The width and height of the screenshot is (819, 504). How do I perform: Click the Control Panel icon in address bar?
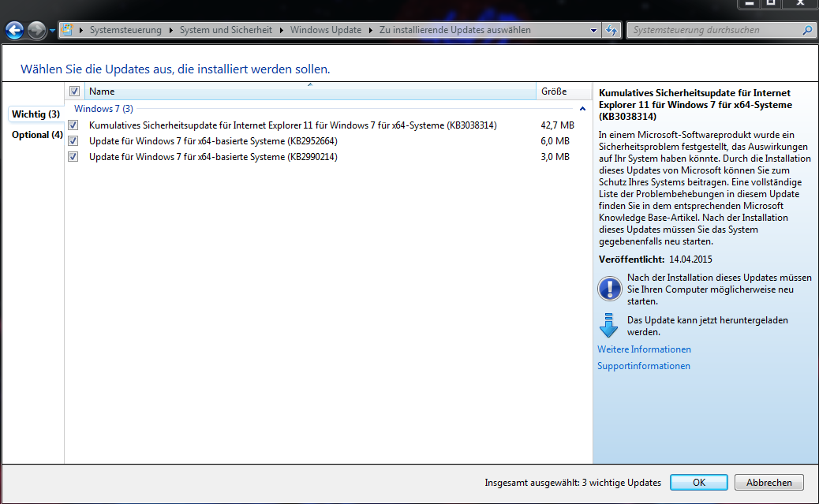pyautogui.click(x=67, y=30)
